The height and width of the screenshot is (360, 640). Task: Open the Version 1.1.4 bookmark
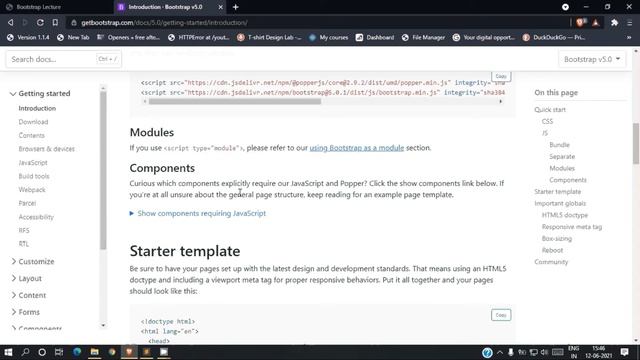tap(28, 37)
